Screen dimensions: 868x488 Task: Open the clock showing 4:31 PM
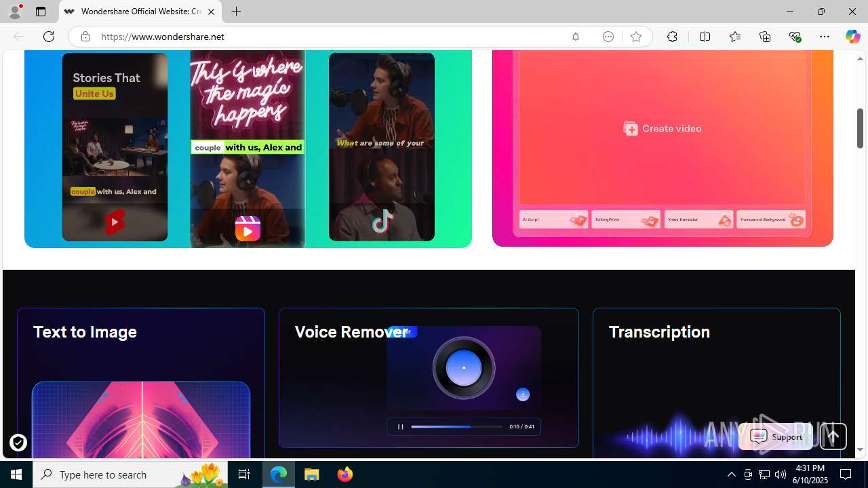[810, 474]
